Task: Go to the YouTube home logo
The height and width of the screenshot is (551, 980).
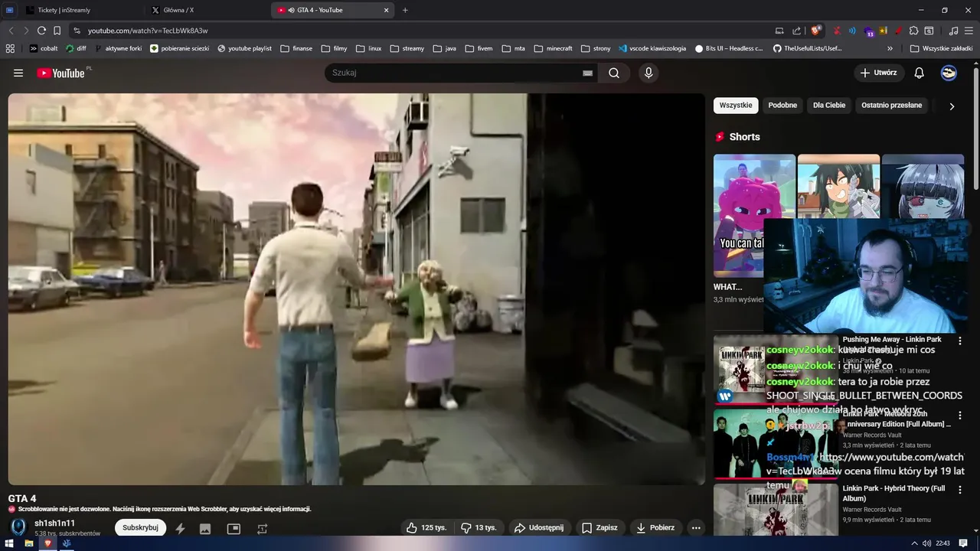Action: 60,73
